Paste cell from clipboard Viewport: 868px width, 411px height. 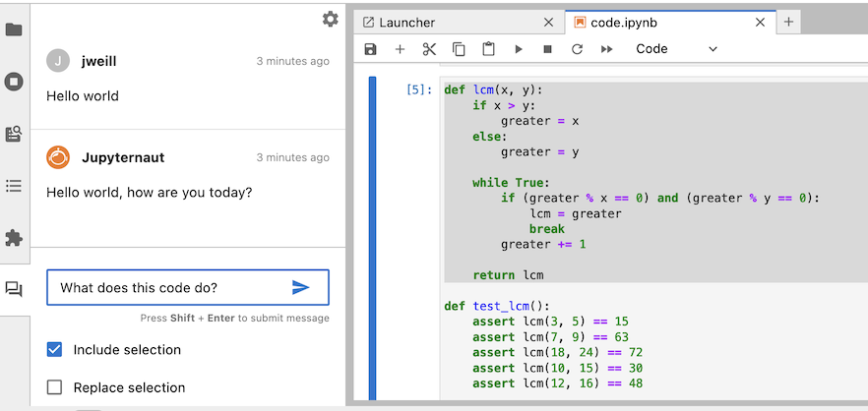[488, 49]
